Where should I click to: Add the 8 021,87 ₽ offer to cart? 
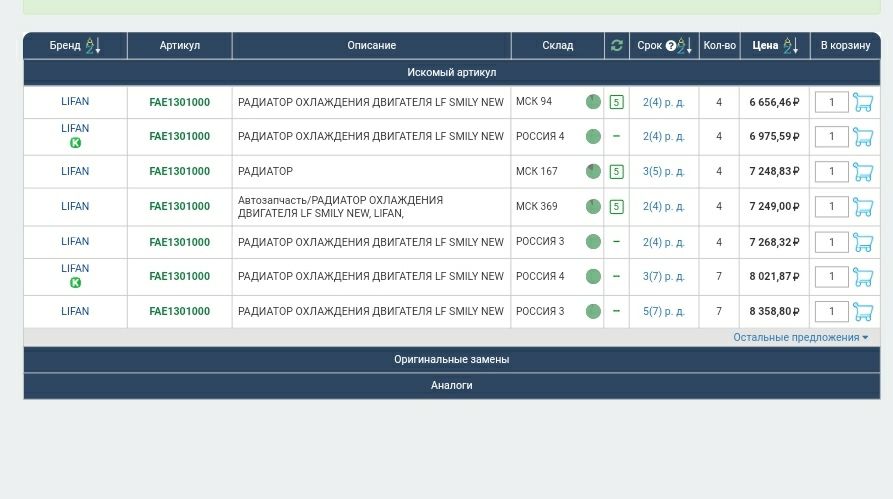click(863, 277)
